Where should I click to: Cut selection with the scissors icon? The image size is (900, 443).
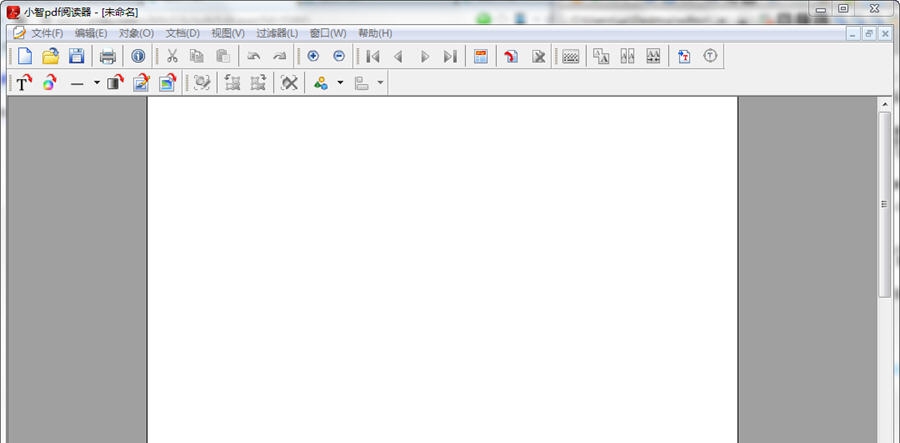172,56
